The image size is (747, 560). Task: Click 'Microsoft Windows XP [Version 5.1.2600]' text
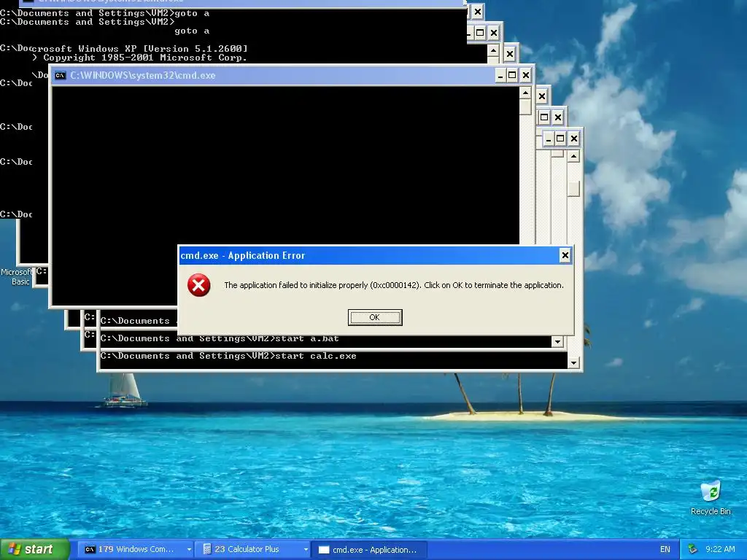139,49
